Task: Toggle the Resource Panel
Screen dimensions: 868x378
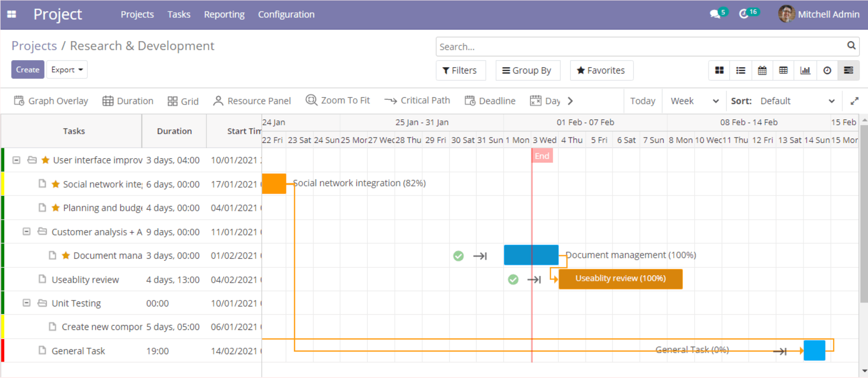Action: click(252, 101)
